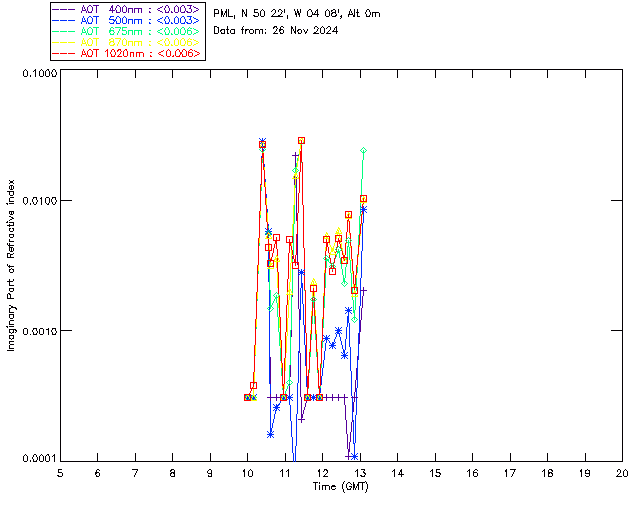Click the red dashed line sample in legend
This screenshot has width=640, height=512.
pyautogui.click(x=64, y=53)
